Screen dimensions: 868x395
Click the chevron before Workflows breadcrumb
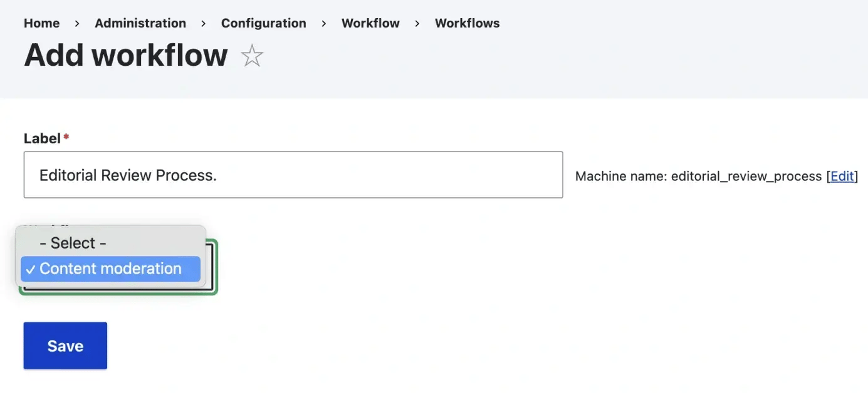(x=417, y=23)
